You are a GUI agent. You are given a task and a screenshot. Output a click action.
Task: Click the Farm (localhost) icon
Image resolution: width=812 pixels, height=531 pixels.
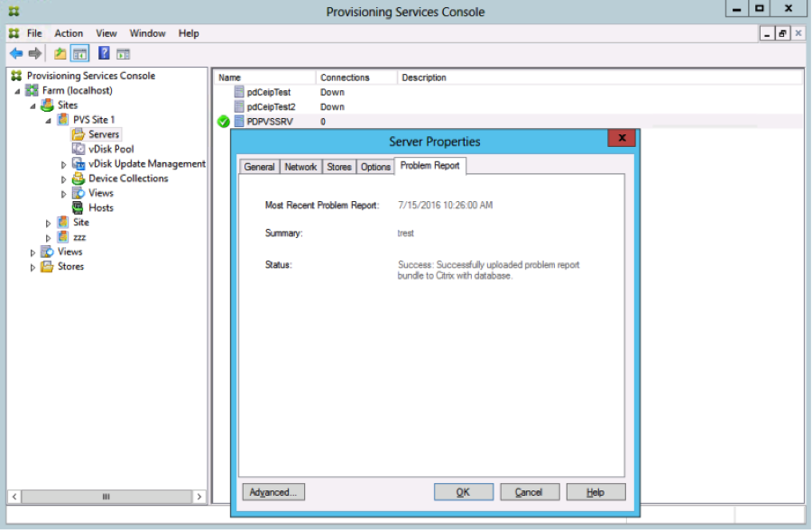[32, 90]
